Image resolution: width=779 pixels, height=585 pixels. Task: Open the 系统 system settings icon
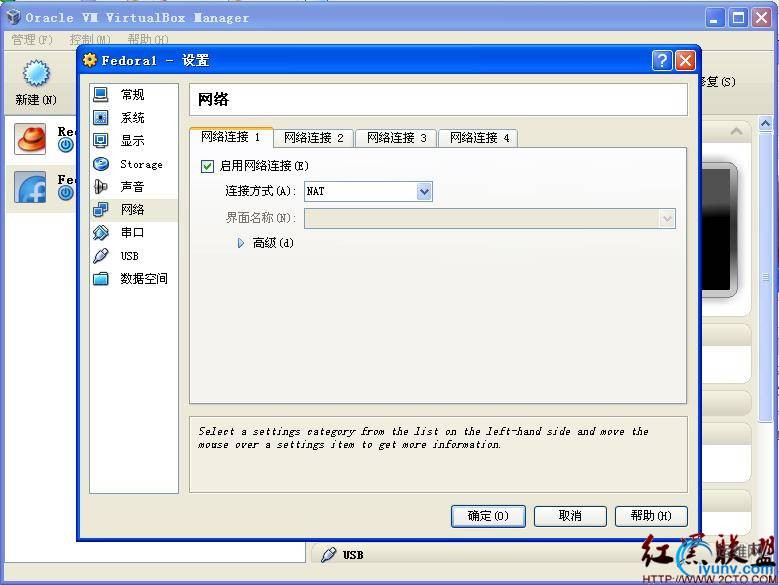(x=101, y=118)
